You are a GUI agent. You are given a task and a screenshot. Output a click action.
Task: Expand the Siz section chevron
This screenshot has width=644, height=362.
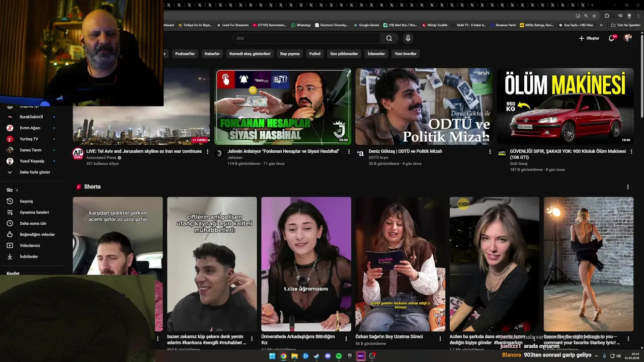point(17,190)
